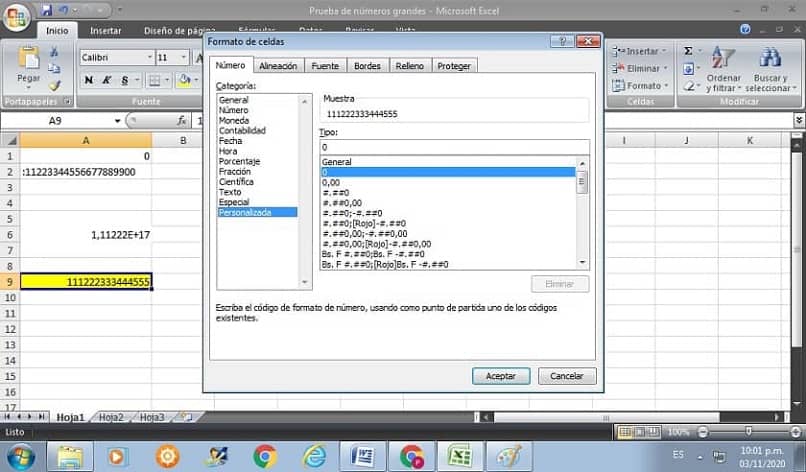This screenshot has height=472, width=806.
Task: Insert a new worksheet tab icon
Action: pyautogui.click(x=186, y=417)
